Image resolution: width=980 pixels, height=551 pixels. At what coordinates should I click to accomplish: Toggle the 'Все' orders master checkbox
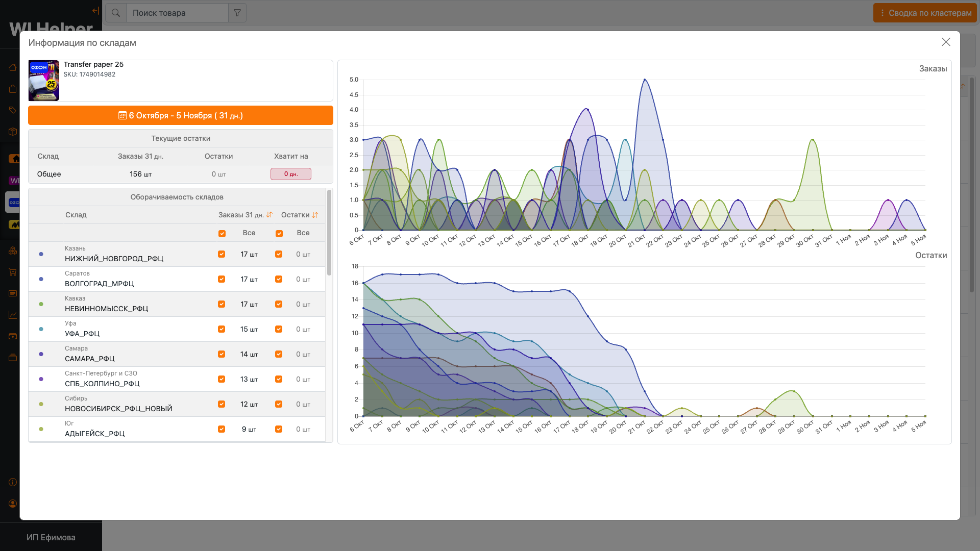click(222, 233)
